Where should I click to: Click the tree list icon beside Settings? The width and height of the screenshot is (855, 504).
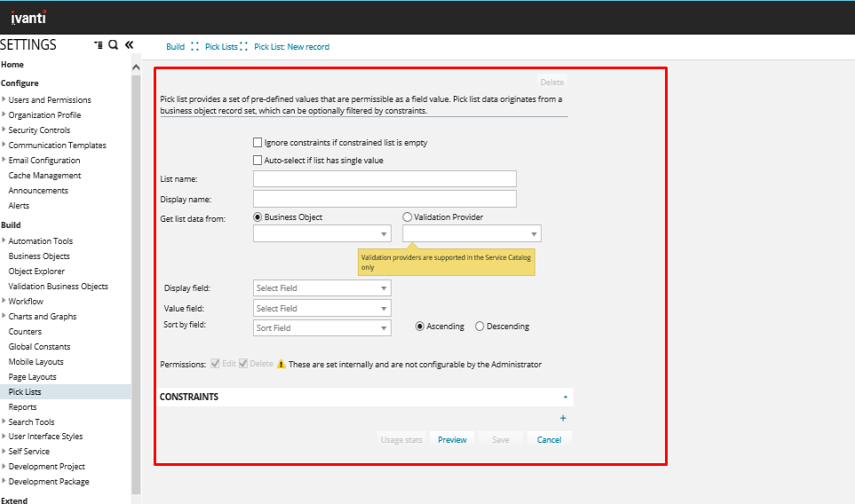[x=98, y=44]
